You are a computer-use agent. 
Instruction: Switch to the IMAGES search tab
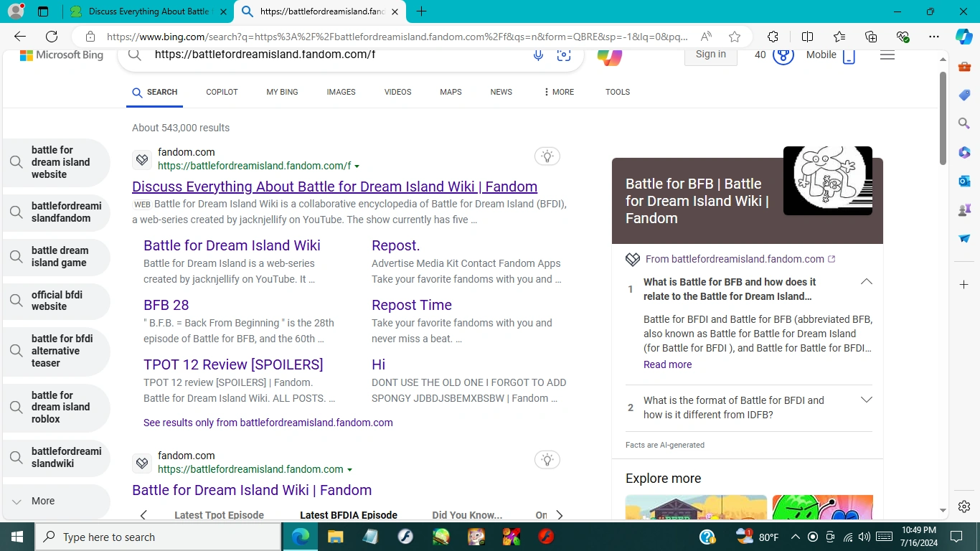click(341, 92)
